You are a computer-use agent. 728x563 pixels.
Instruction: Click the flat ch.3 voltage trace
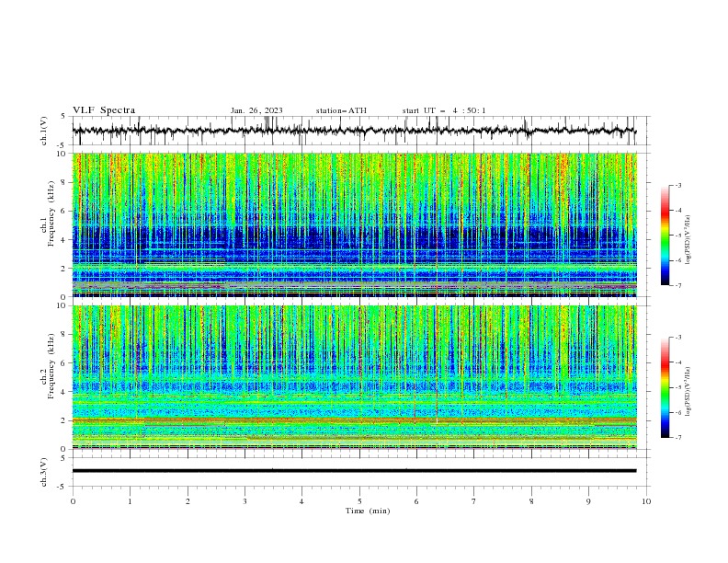354,471
